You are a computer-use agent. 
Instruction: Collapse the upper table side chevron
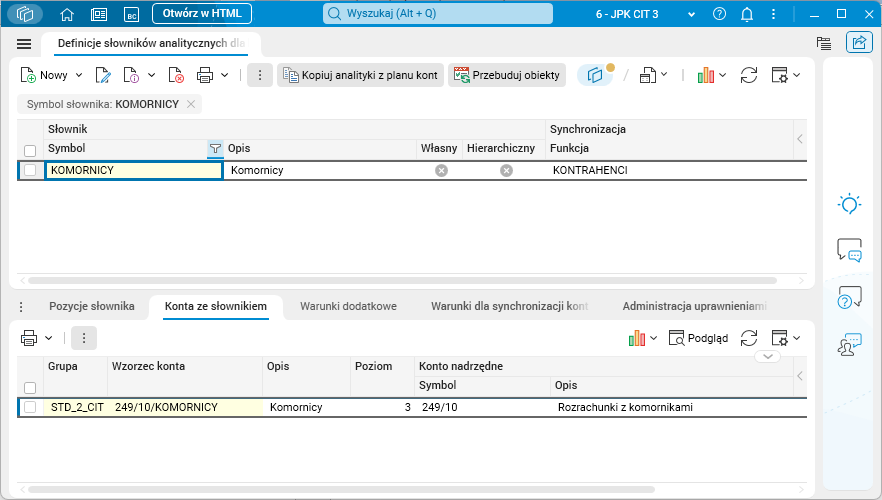coord(800,139)
